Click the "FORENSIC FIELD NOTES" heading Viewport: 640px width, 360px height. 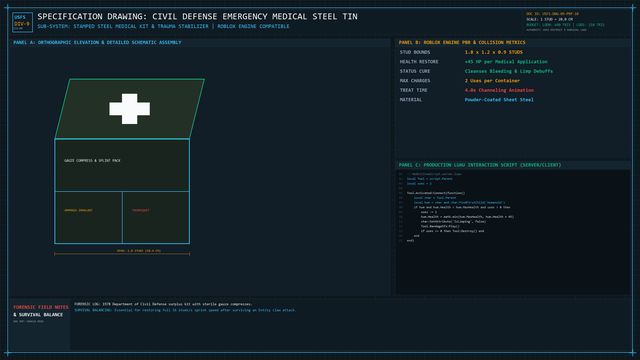tap(41, 307)
